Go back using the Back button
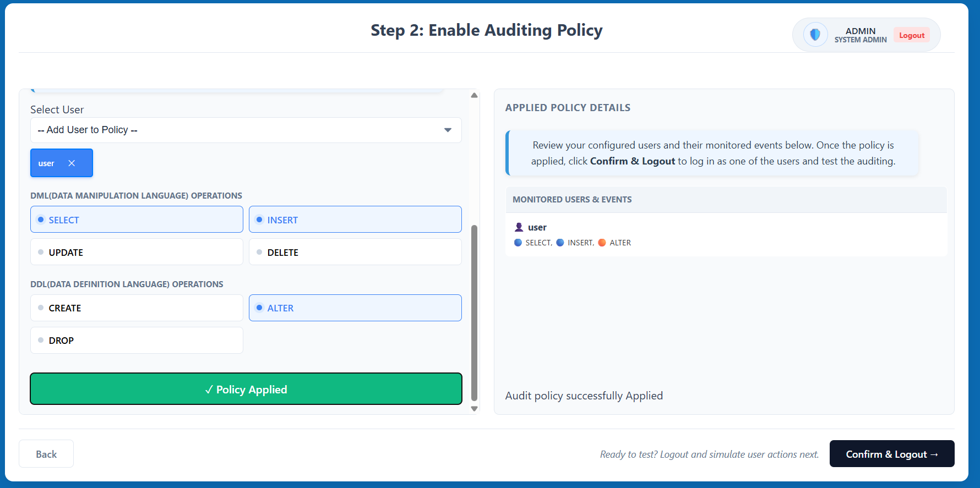Image resolution: width=980 pixels, height=488 pixels. [x=46, y=454]
